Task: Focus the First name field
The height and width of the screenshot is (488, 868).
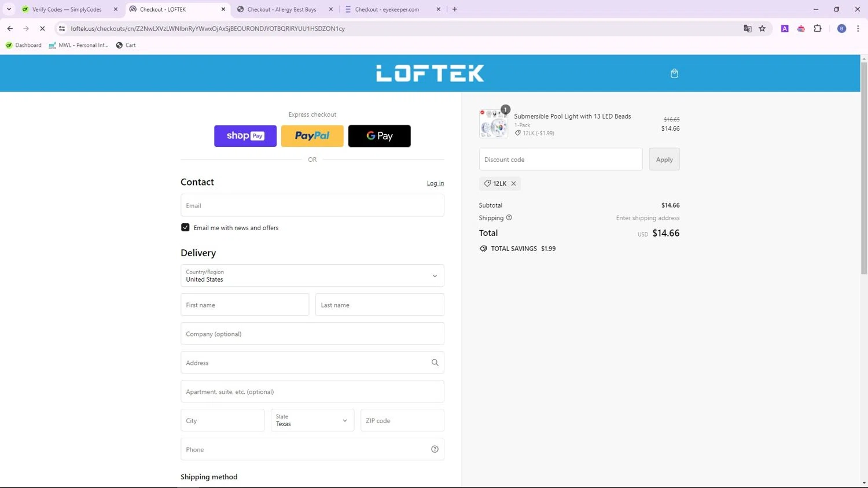Action: click(245, 305)
